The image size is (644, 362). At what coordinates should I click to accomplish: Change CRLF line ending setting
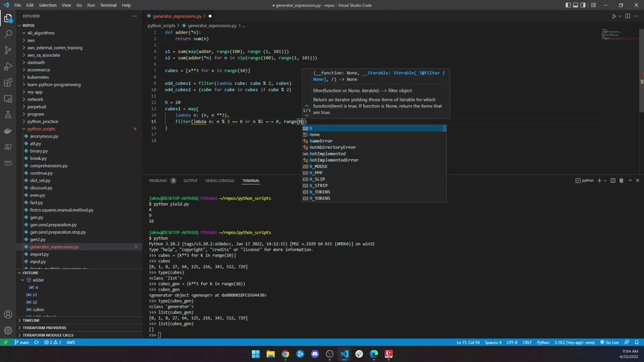pyautogui.click(x=527, y=342)
